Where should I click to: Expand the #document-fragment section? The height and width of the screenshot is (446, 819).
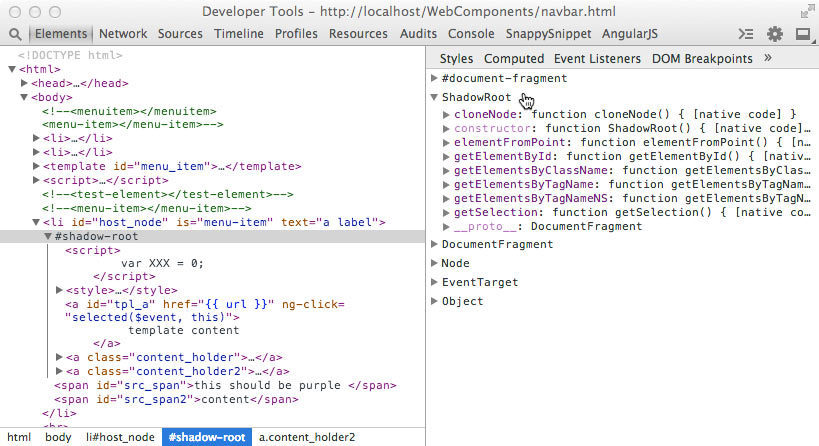434,78
